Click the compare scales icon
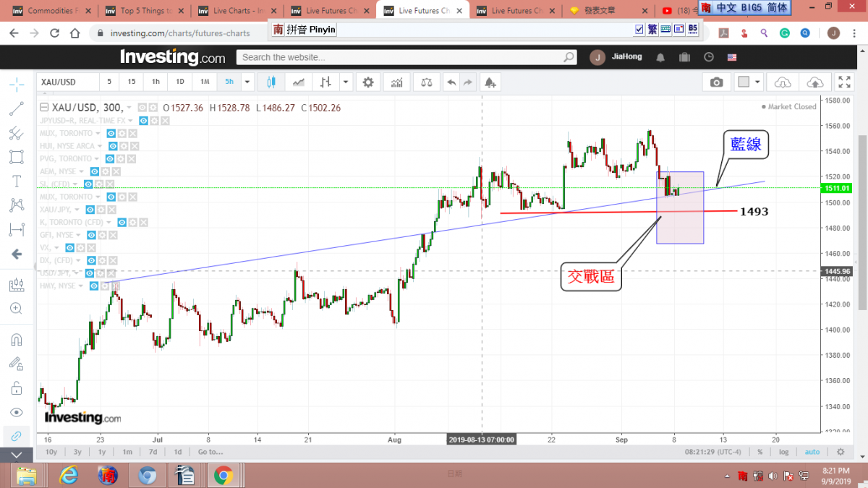 (x=426, y=82)
